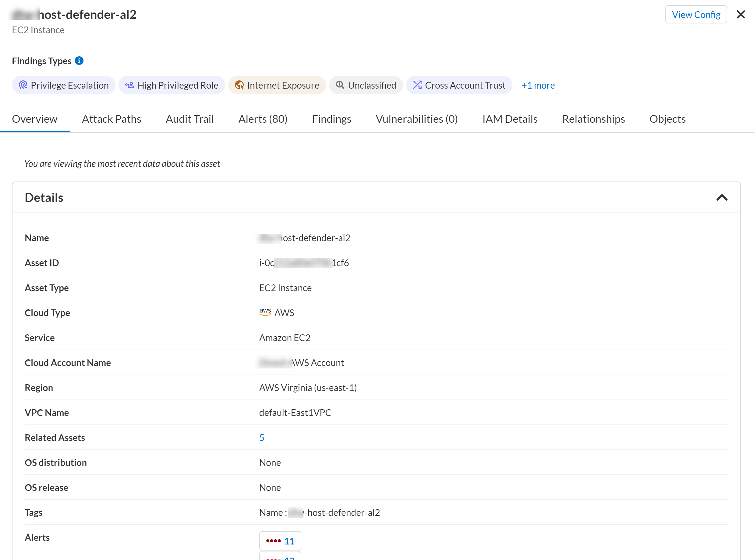The width and height of the screenshot is (754, 560).
Task: Click the Details section heading
Action: [44, 197]
